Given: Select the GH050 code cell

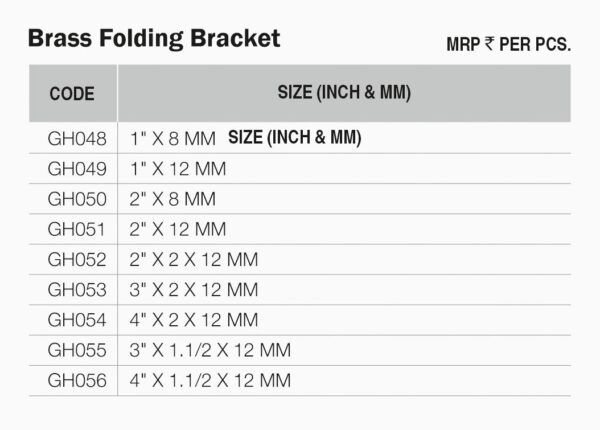Looking at the screenshot, I should click(x=77, y=198).
